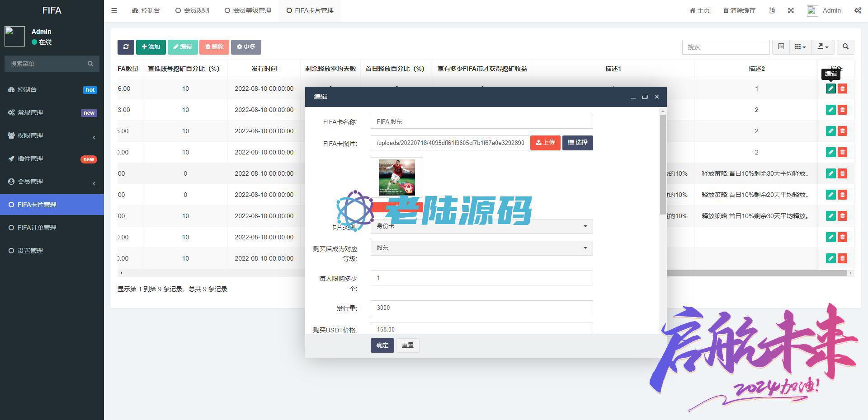This screenshot has height=420, width=868.
Task: Click the magnifier advanced search icon
Action: pyautogui.click(x=845, y=47)
